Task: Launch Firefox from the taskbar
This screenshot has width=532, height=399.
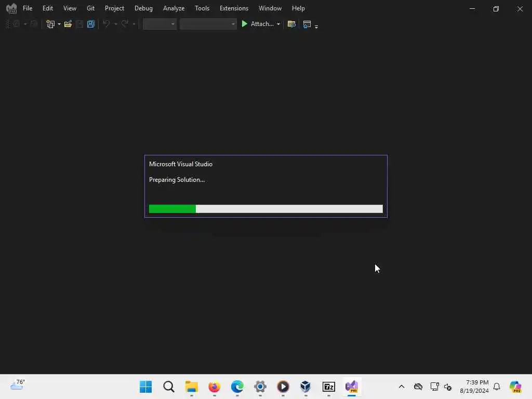Action: click(214, 387)
